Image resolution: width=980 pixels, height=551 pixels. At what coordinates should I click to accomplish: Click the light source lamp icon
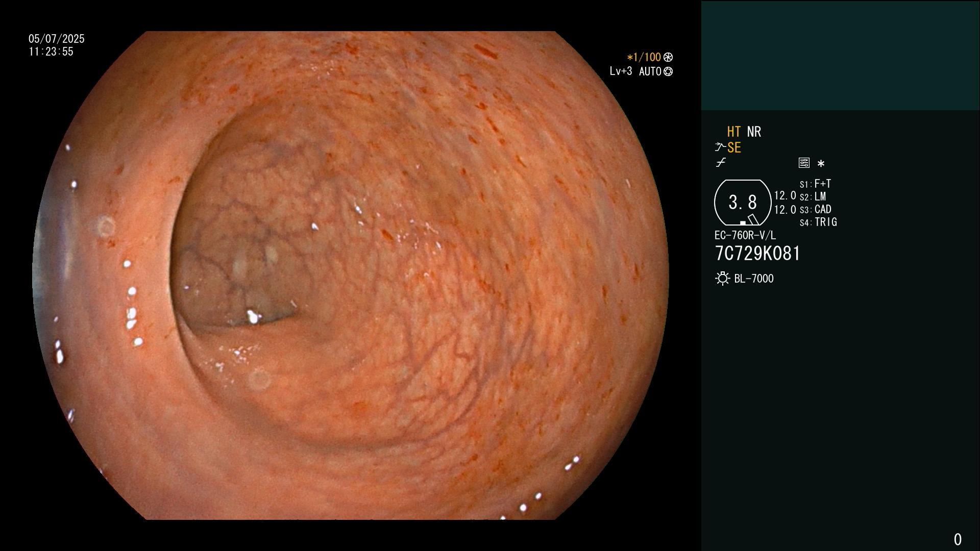click(722, 279)
